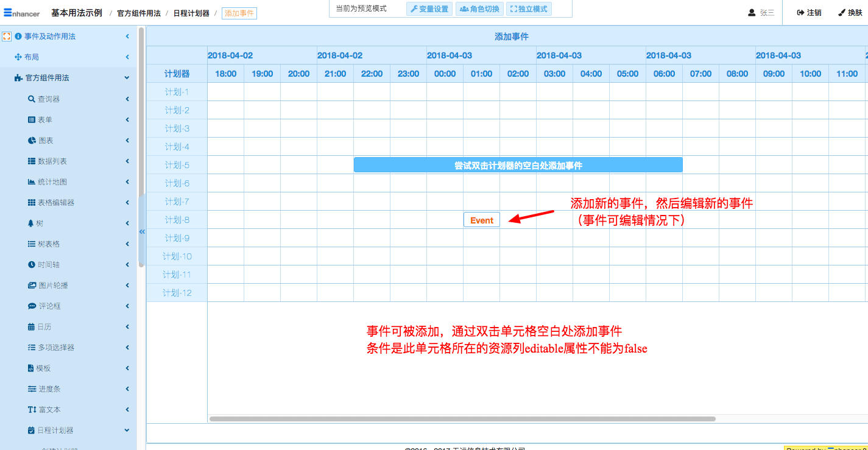Click the search icon beside 查询器
This screenshot has width=868, height=450.
[32, 99]
